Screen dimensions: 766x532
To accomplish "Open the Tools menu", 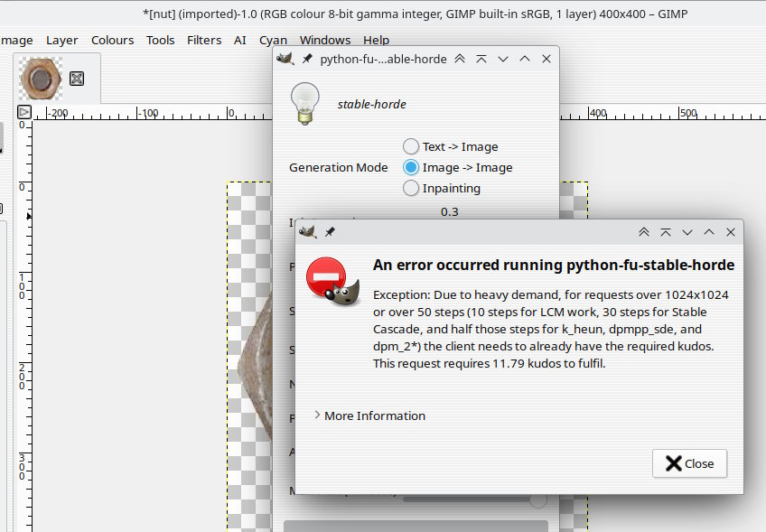I will (160, 40).
